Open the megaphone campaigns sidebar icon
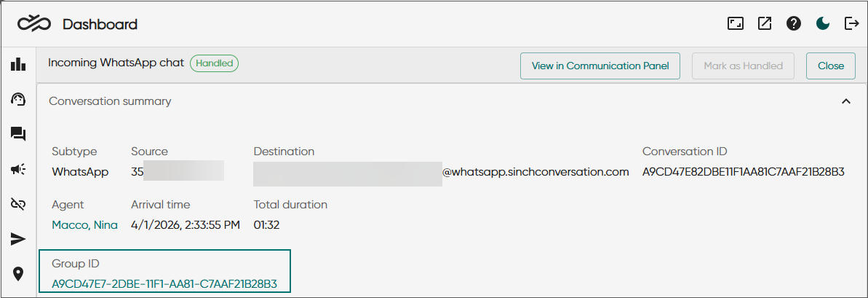868x298 pixels. (x=18, y=170)
